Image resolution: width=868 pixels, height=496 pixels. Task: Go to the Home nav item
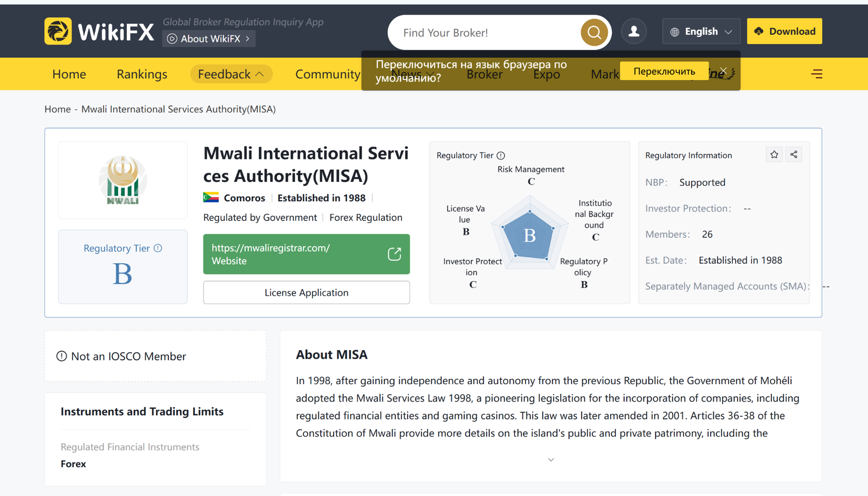[x=69, y=74]
